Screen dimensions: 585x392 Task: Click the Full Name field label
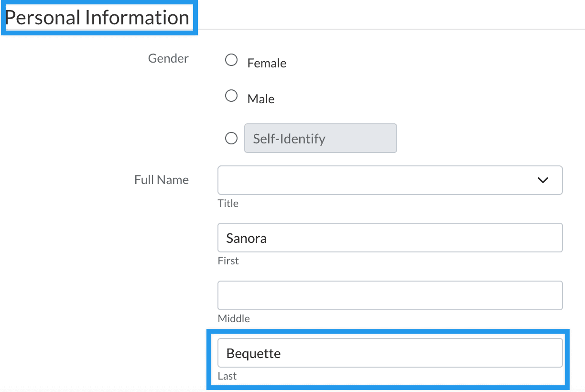tap(162, 180)
